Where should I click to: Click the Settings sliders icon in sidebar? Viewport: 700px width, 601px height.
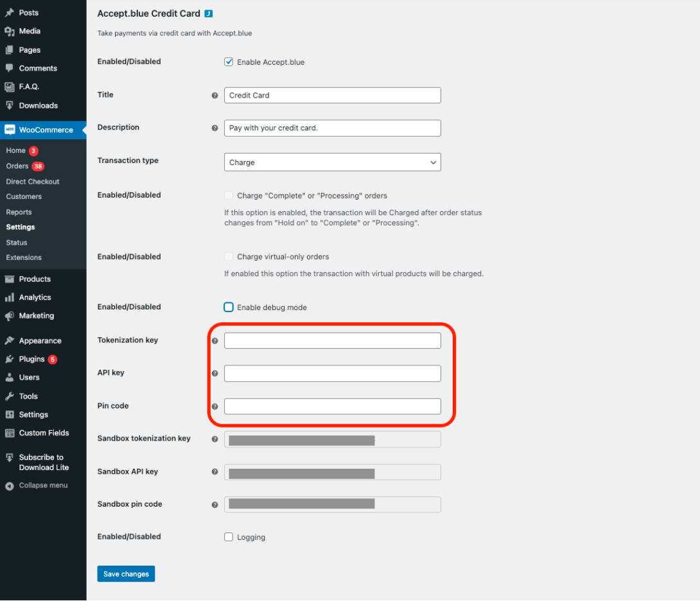(x=10, y=414)
